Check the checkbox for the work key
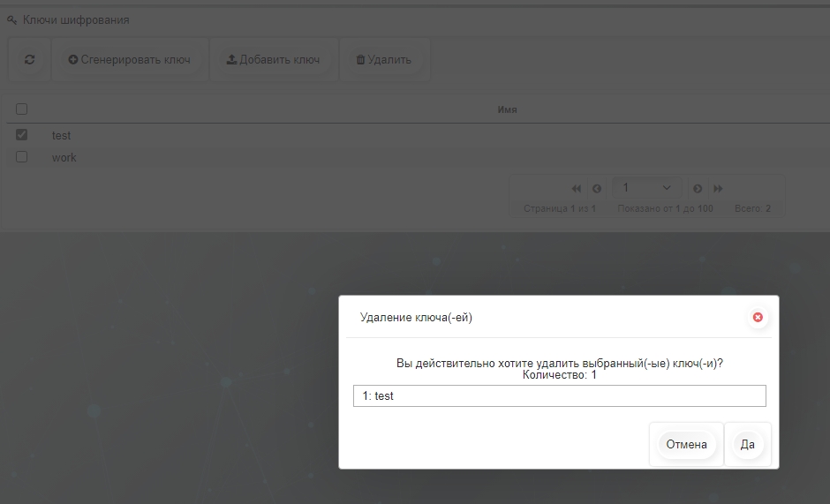Image resolution: width=830 pixels, height=504 pixels. [21, 157]
